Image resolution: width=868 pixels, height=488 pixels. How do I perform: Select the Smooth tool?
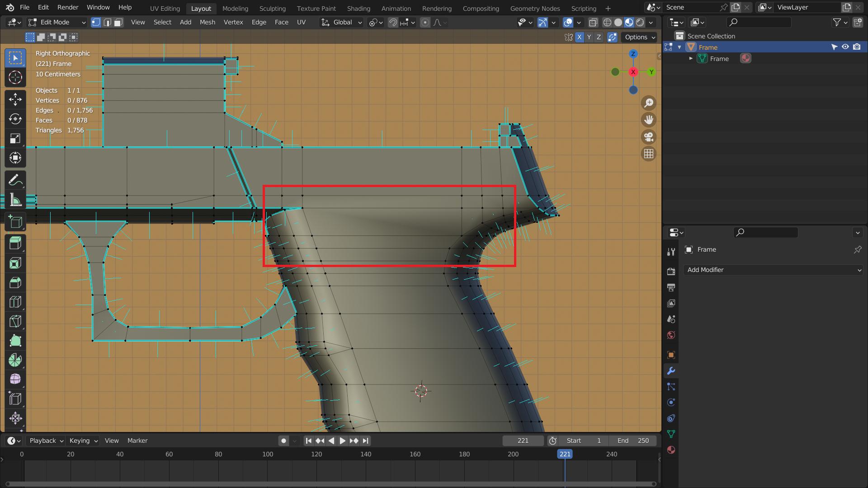tap(15, 380)
